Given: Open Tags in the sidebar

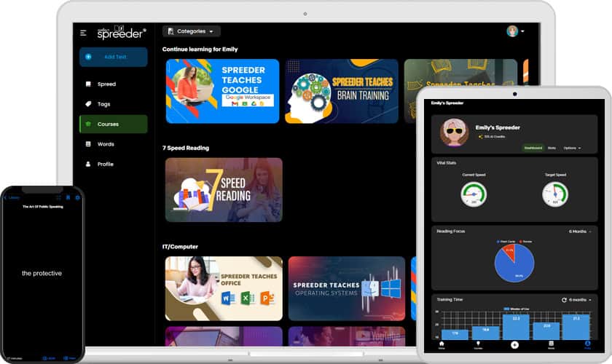Looking at the screenshot, I should 114,104.
